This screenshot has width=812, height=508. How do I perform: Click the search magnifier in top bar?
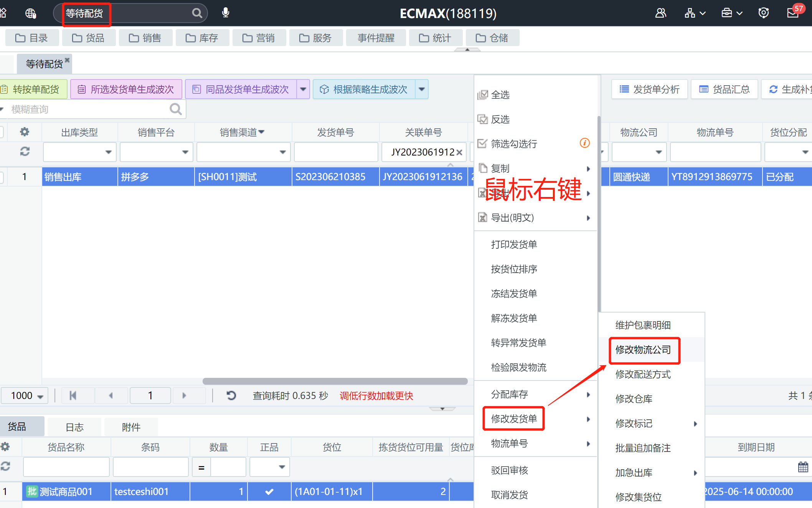[x=197, y=13]
